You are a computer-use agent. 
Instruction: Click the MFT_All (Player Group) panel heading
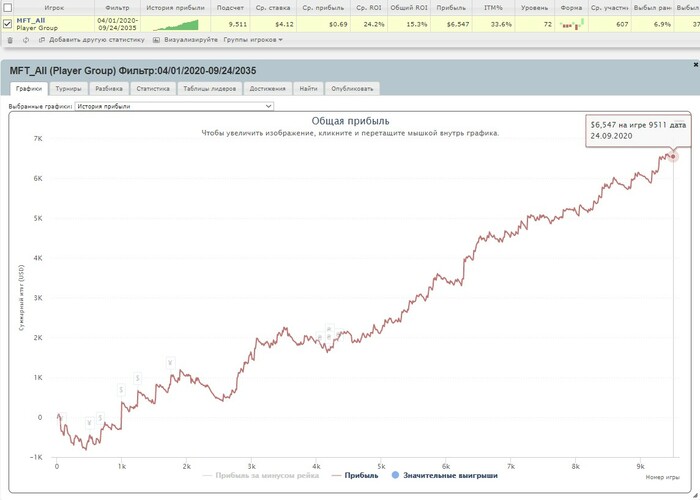pos(133,71)
